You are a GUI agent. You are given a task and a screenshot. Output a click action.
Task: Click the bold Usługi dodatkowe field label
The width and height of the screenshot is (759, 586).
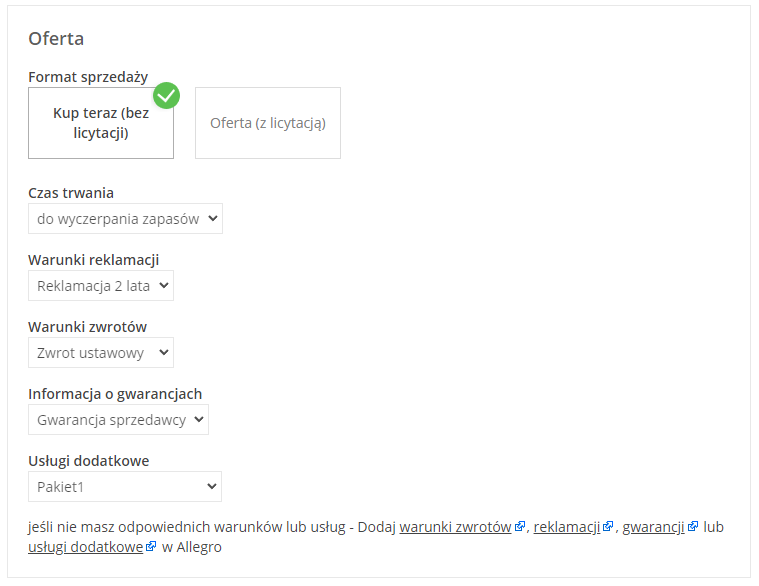88,461
